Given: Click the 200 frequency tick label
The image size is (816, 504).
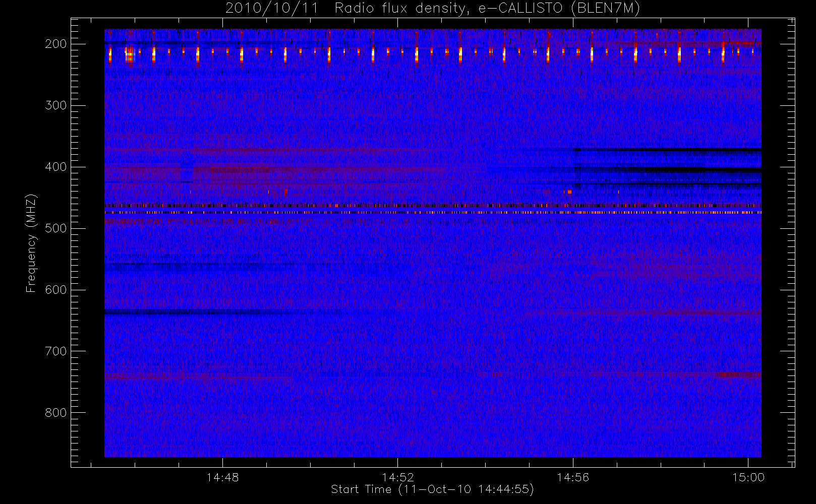Looking at the screenshot, I should pyautogui.click(x=56, y=44).
